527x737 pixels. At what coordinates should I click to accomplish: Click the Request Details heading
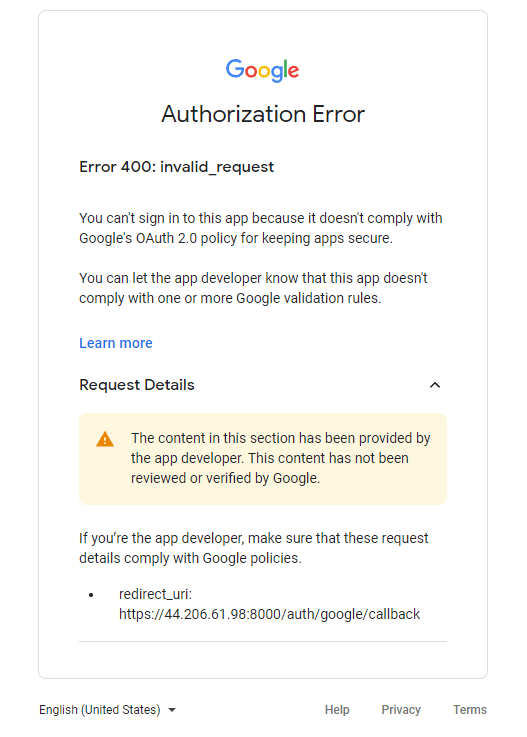pyautogui.click(x=137, y=385)
